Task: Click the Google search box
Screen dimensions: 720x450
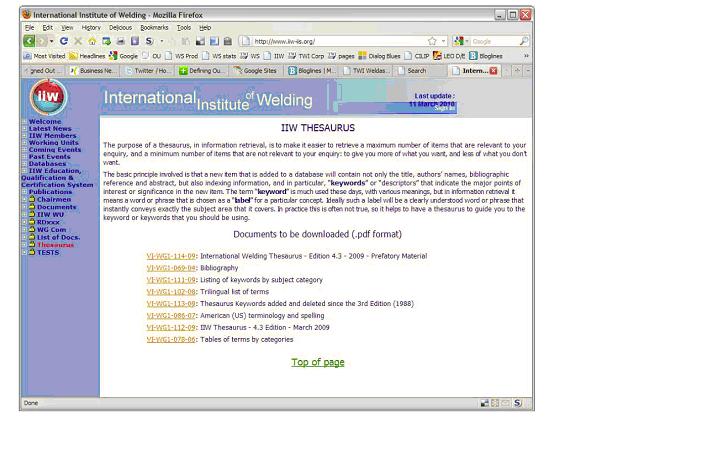Action: click(494, 41)
